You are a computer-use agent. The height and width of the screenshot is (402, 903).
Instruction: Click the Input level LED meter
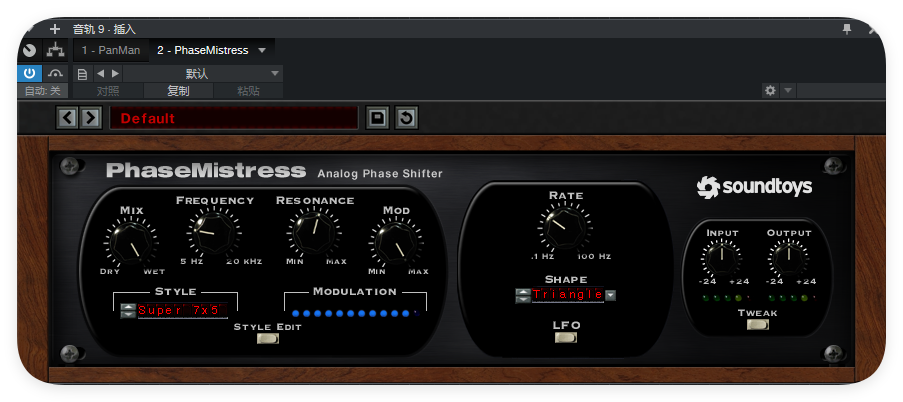[725, 298]
